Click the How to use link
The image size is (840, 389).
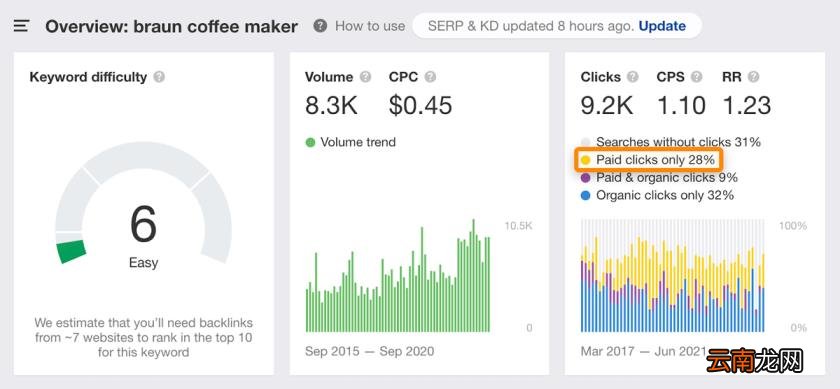coord(370,26)
